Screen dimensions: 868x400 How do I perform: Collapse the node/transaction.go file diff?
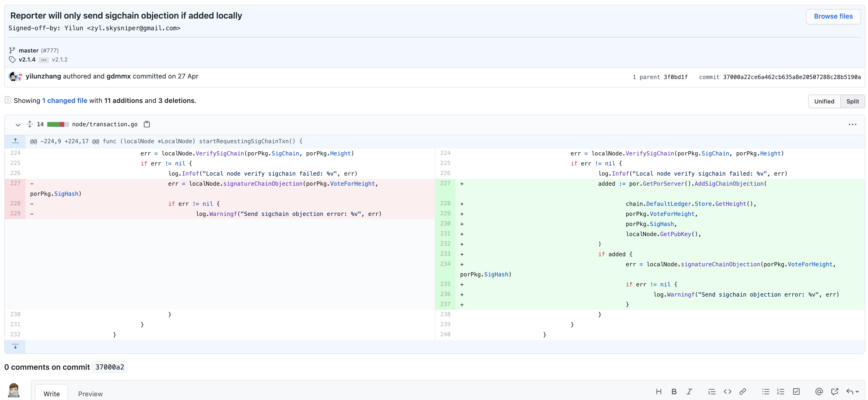point(18,125)
